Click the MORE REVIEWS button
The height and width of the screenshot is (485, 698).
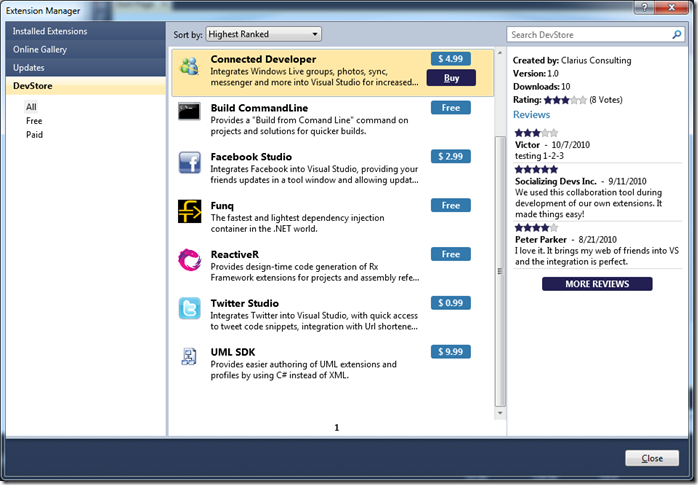[597, 284]
